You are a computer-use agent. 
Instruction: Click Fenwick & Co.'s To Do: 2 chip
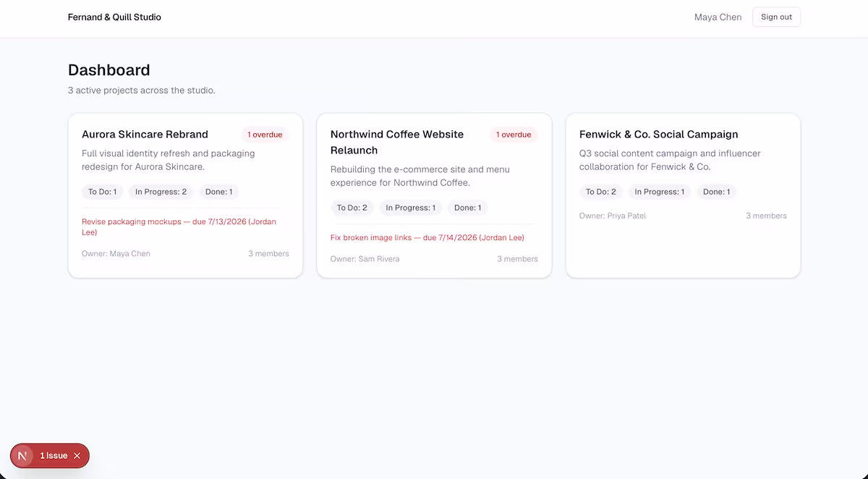coord(600,192)
